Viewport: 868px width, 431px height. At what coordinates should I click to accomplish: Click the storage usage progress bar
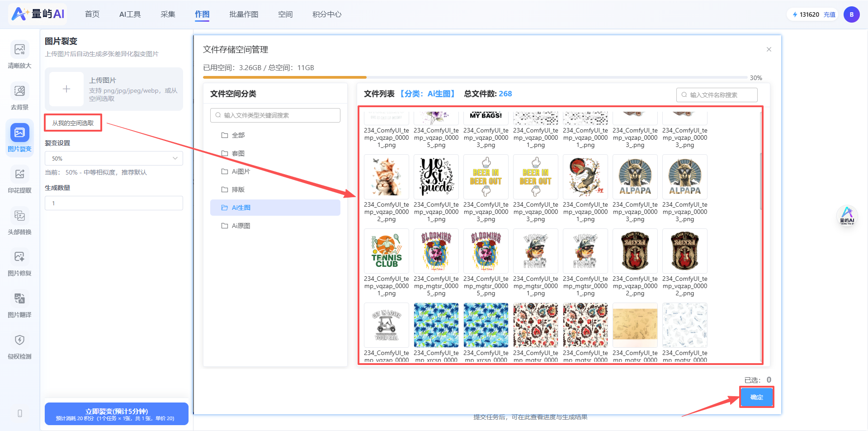point(475,77)
